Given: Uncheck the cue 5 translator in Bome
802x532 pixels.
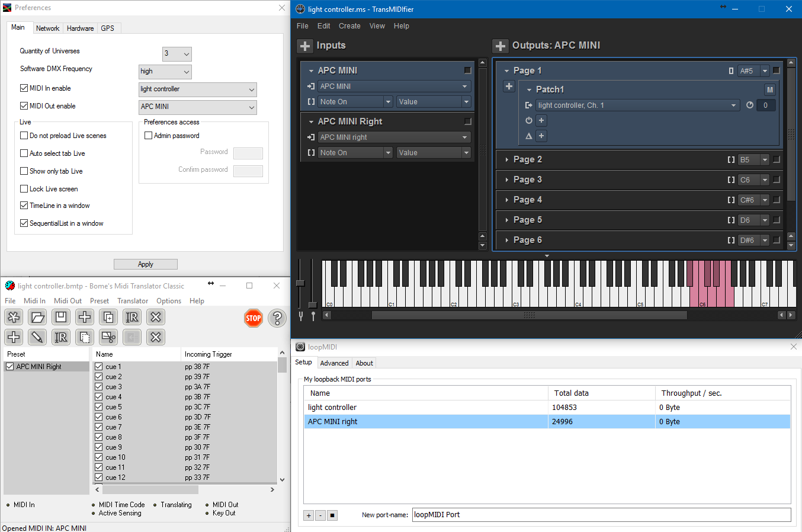Looking at the screenshot, I should pos(99,406).
